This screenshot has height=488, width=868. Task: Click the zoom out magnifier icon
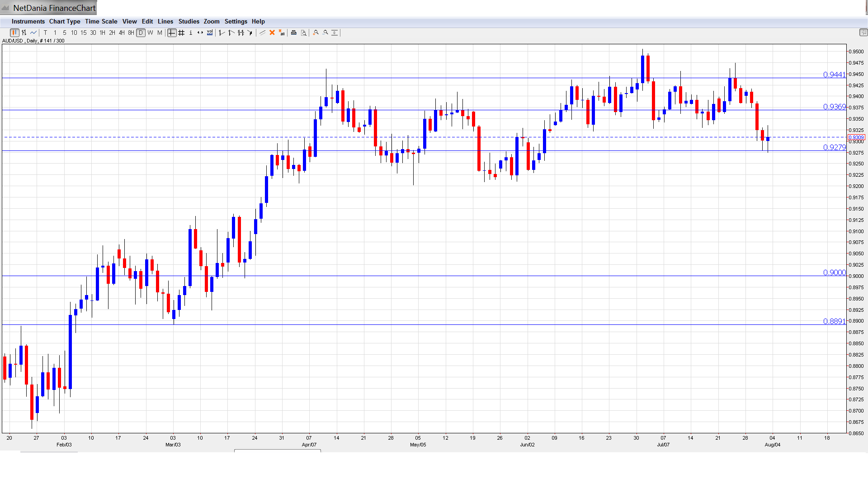pos(325,33)
